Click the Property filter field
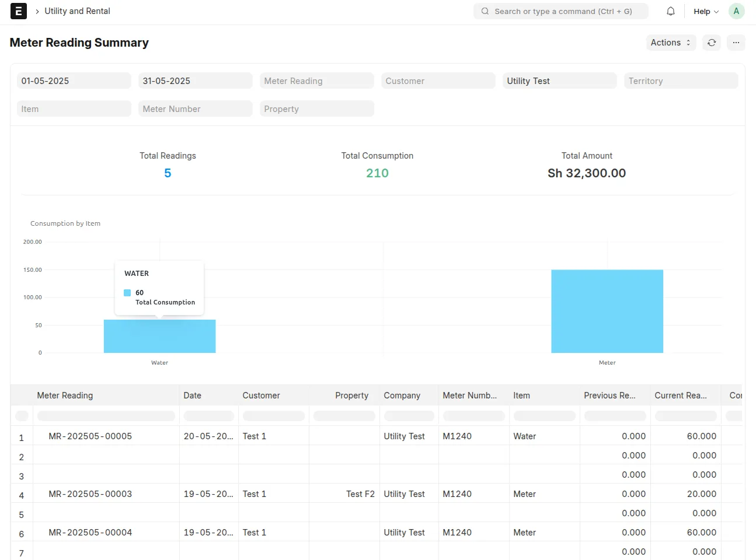This screenshot has width=756, height=560. [x=317, y=108]
